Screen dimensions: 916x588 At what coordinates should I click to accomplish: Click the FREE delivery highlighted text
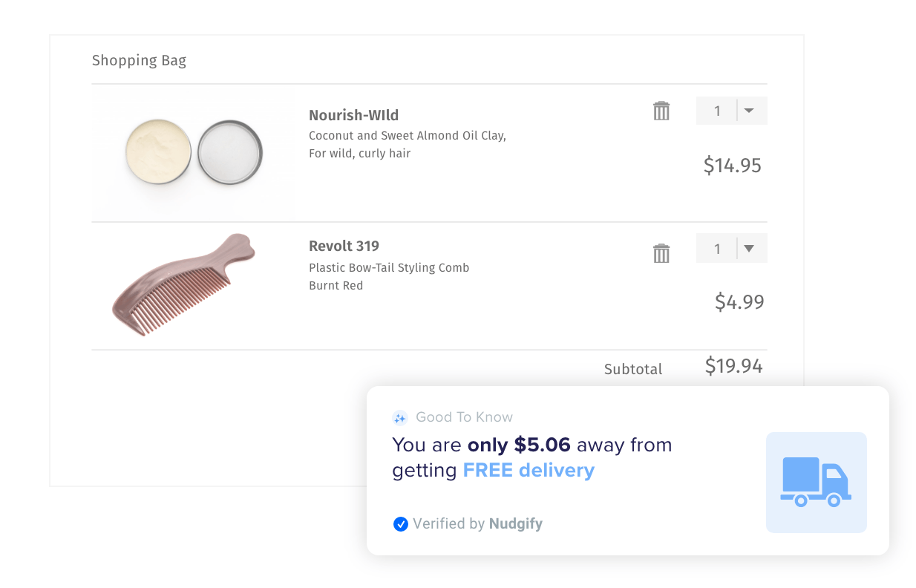[x=529, y=471]
